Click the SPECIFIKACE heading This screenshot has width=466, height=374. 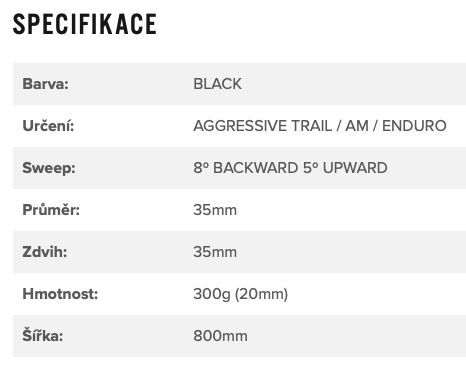[85, 24]
